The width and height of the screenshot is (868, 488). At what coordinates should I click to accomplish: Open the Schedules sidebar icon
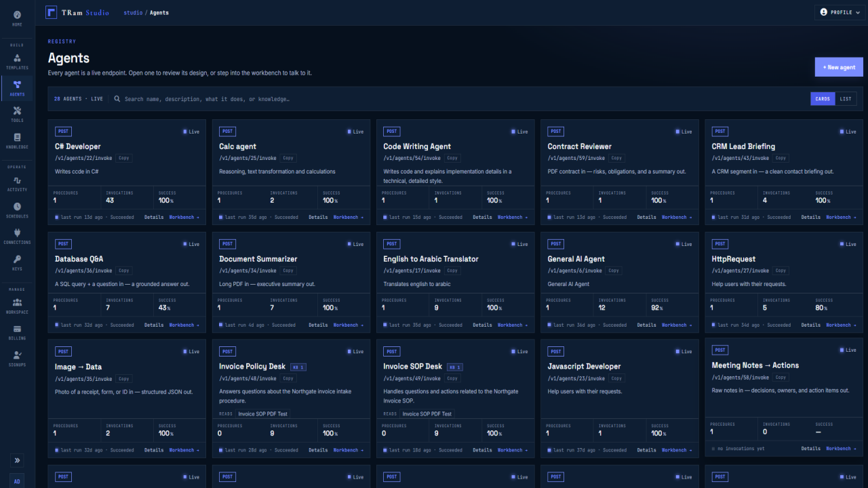click(17, 210)
